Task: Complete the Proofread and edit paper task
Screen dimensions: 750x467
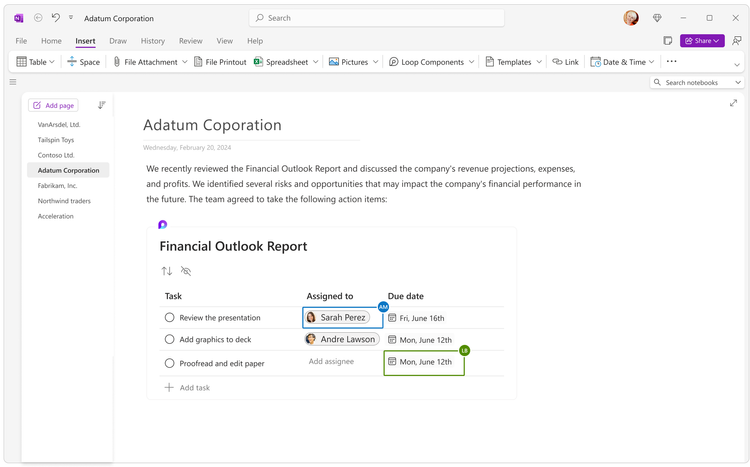Action: [x=169, y=363]
